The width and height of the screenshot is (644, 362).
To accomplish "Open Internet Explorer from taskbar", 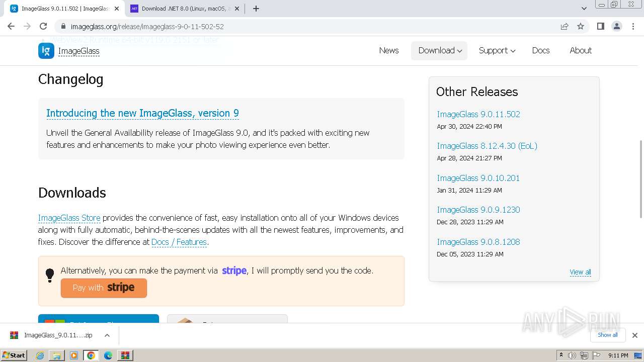I will click(40, 355).
